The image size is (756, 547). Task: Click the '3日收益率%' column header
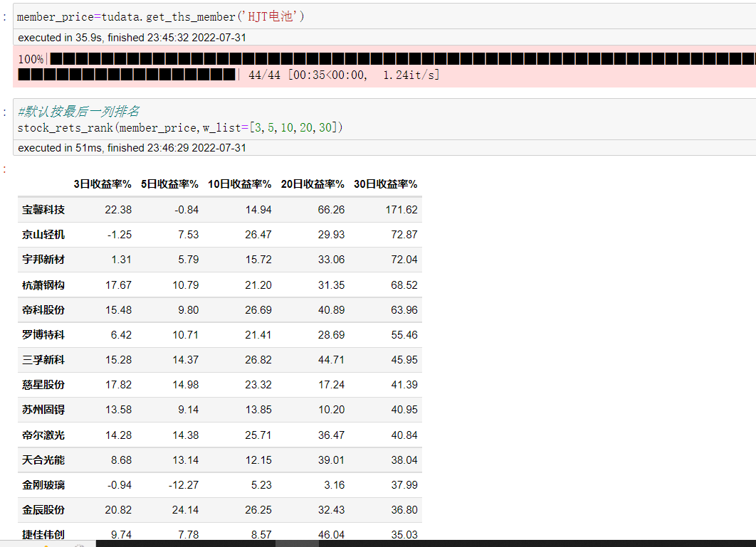coord(103,184)
